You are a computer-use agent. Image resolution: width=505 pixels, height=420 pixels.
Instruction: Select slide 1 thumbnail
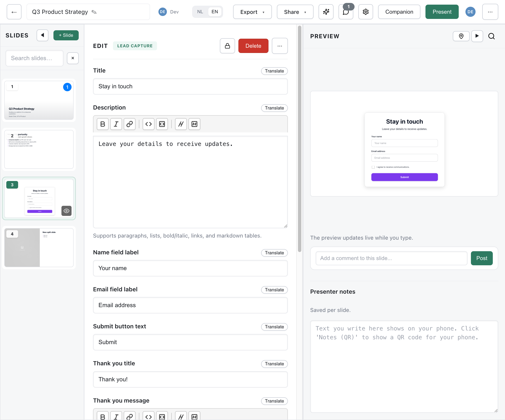click(x=39, y=100)
